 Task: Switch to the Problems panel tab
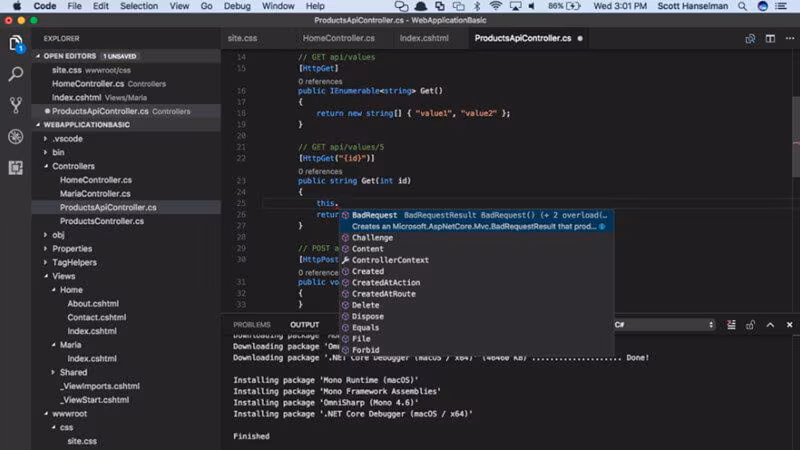[x=252, y=325]
